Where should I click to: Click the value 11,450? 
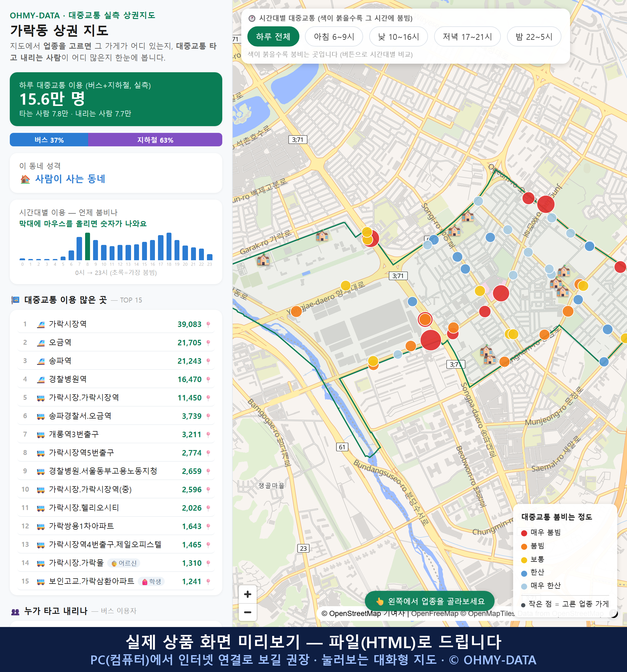tap(189, 398)
